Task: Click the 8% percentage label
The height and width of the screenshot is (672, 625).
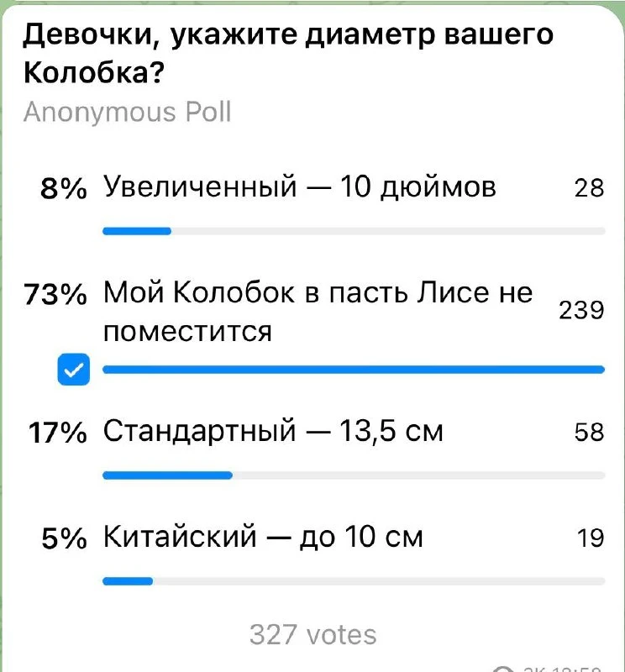Action: click(x=64, y=187)
